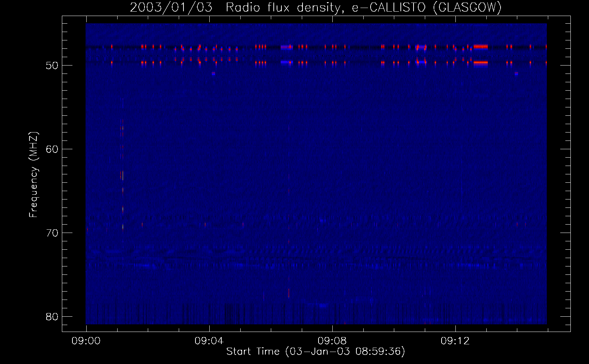Click the 09:12 time tick label
Screen dimensions: 589x364
455,341
